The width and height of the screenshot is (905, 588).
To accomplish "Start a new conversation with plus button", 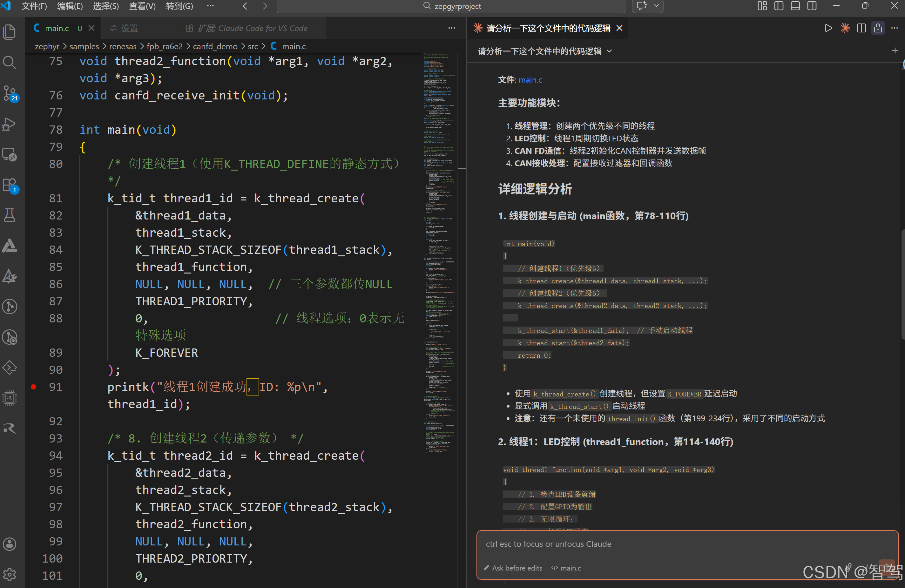I will pyautogui.click(x=895, y=51).
